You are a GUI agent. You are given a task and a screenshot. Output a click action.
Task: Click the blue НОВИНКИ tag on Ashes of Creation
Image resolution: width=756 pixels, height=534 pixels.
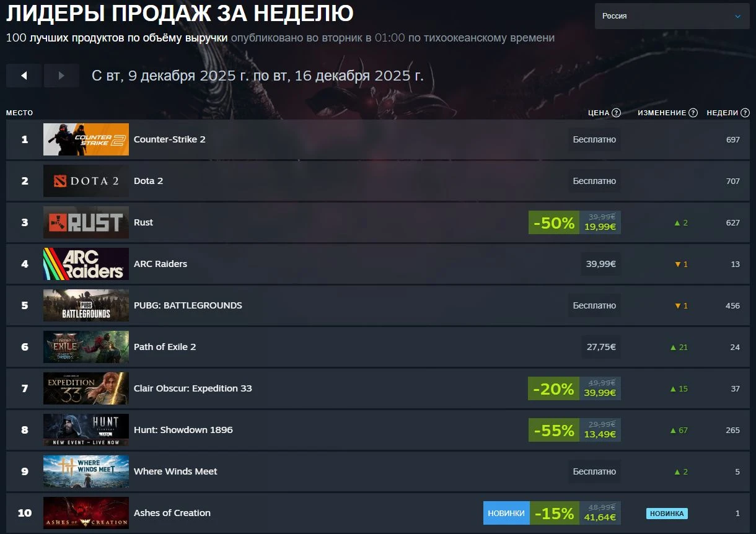pyautogui.click(x=506, y=513)
